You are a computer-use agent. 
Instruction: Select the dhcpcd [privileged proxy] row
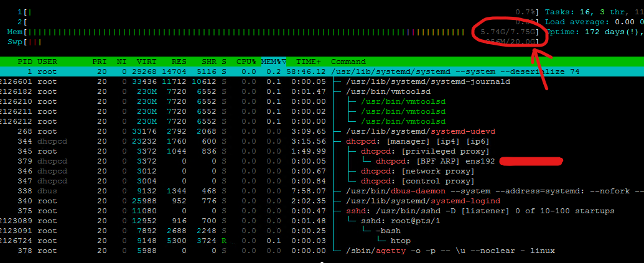click(322, 152)
